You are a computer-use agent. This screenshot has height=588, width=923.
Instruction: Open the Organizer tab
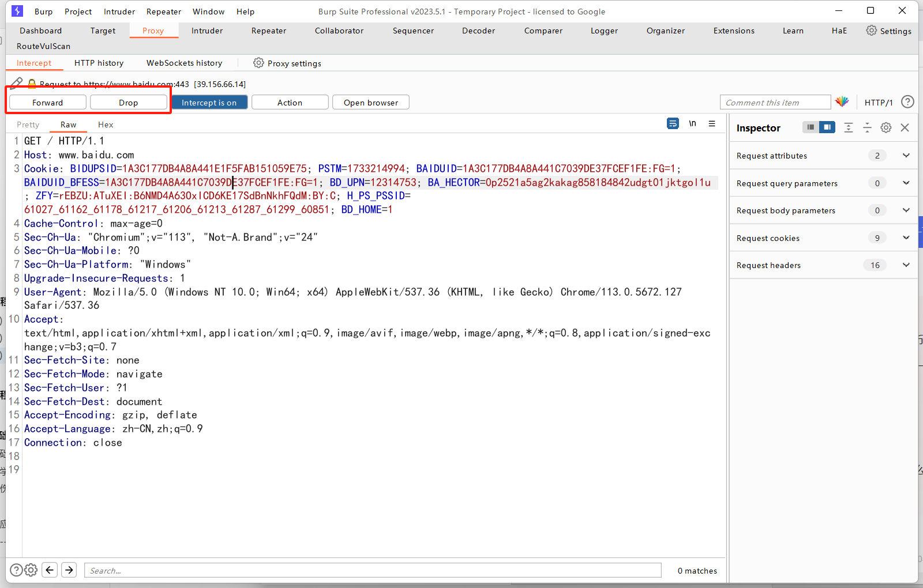666,31
